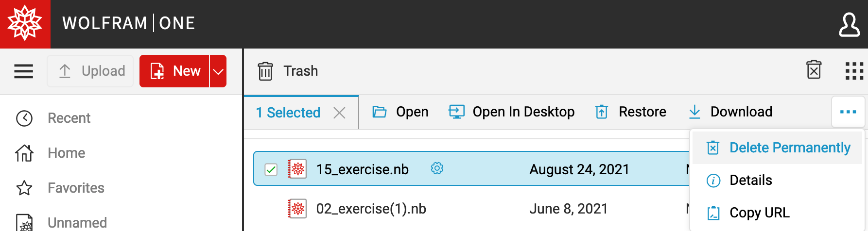Switch to grid view icon

[x=854, y=71]
